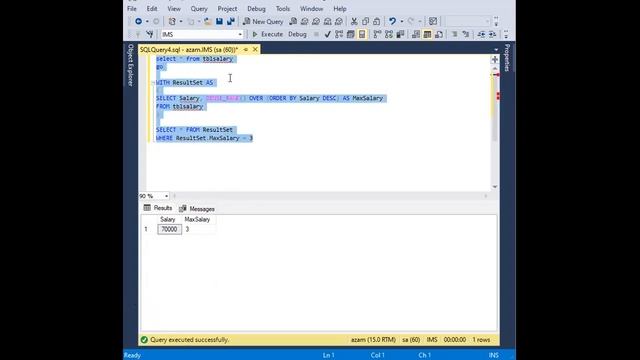Expand the New Project dropdown arrow
Viewport: 640px width, 360px height.
point(181,21)
